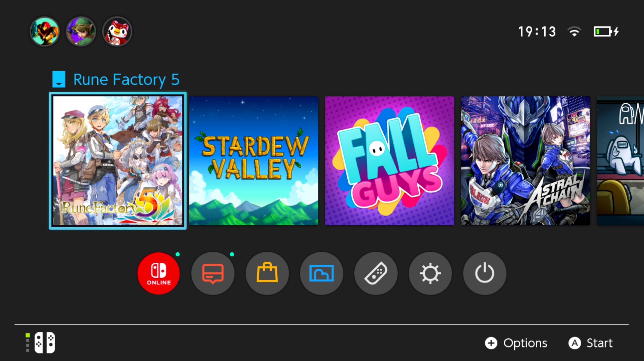Open Sleep Mode power icon
644x361 pixels.
click(x=485, y=273)
